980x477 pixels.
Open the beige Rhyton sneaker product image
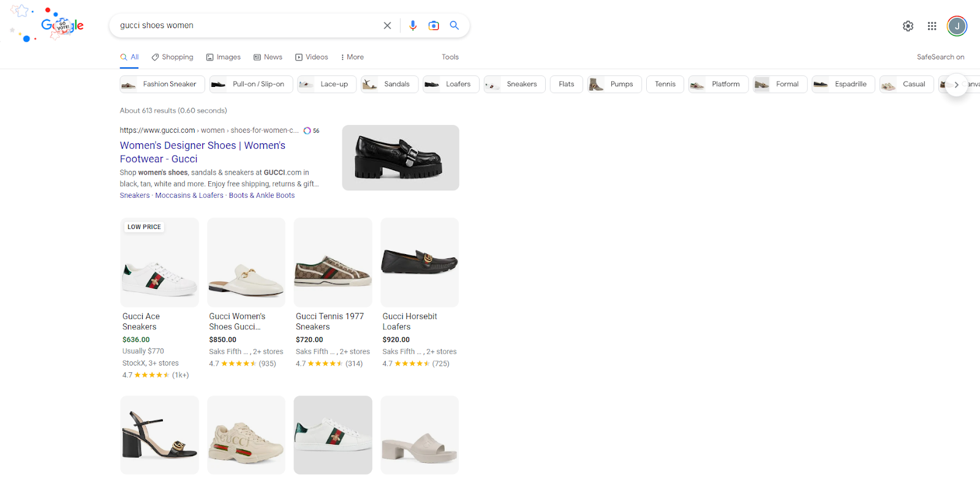(x=246, y=435)
